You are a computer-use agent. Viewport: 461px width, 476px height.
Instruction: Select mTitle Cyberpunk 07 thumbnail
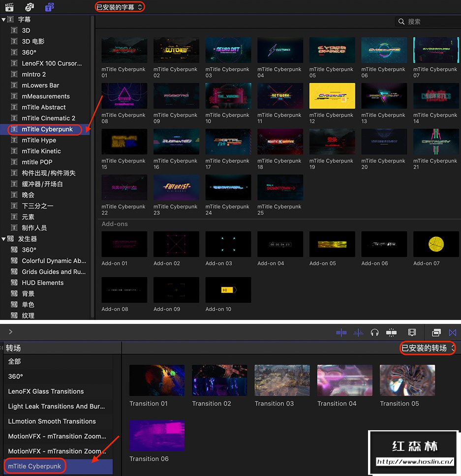coord(436,50)
